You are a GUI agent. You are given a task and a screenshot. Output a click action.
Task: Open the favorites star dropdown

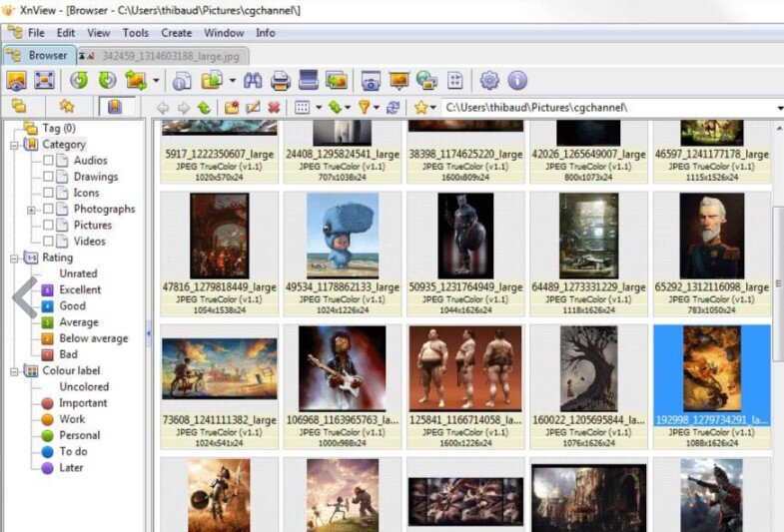[x=432, y=108]
